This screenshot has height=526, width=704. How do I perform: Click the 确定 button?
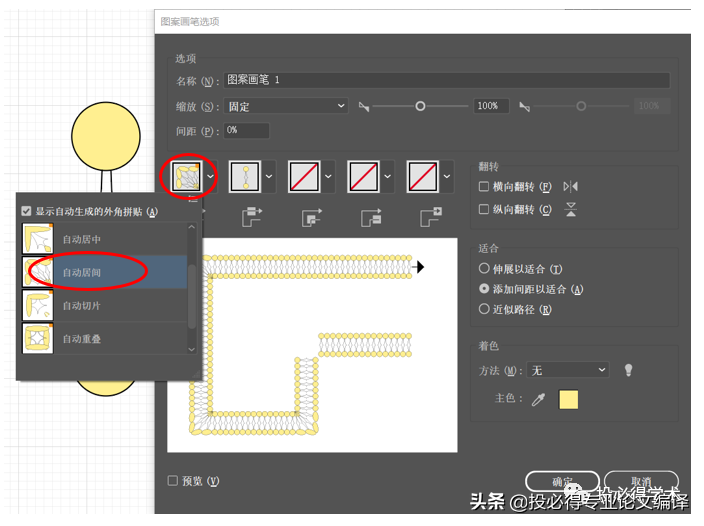[562, 482]
